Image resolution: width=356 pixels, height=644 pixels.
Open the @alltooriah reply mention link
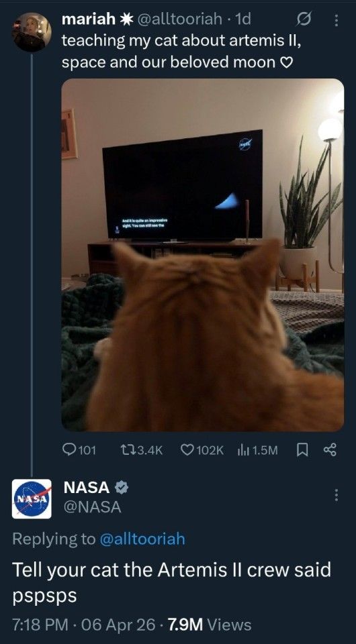coord(142,539)
